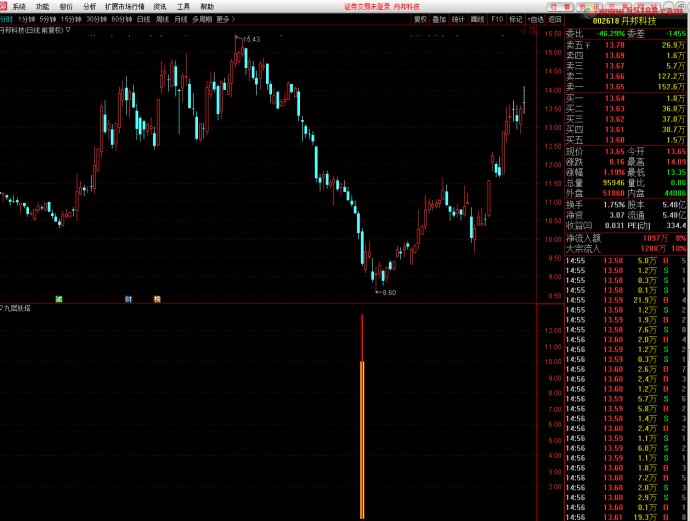The height and width of the screenshot is (521, 690).
Task: Click the 返回 back button
Action: 555,19
